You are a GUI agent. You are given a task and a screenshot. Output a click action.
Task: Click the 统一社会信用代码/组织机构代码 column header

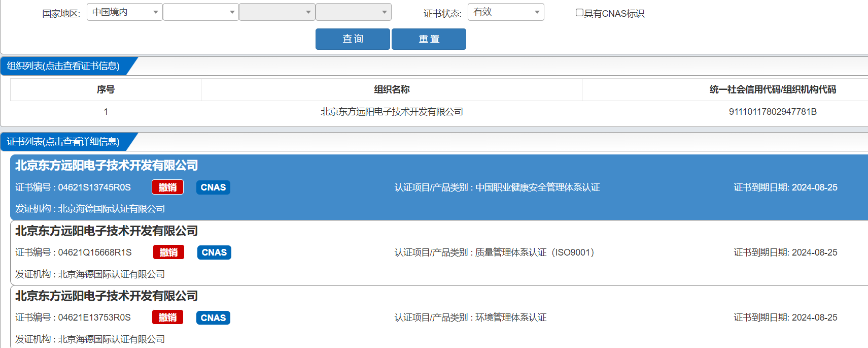click(773, 89)
